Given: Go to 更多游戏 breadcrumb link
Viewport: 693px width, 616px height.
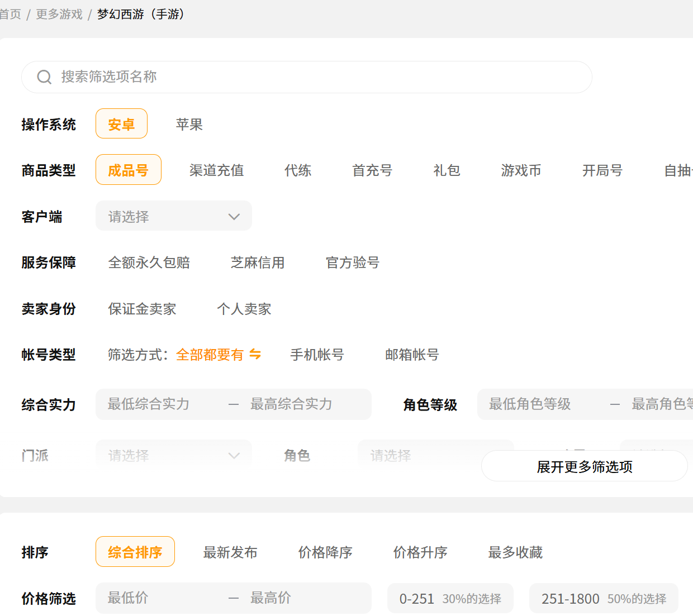Looking at the screenshot, I should 59,14.
